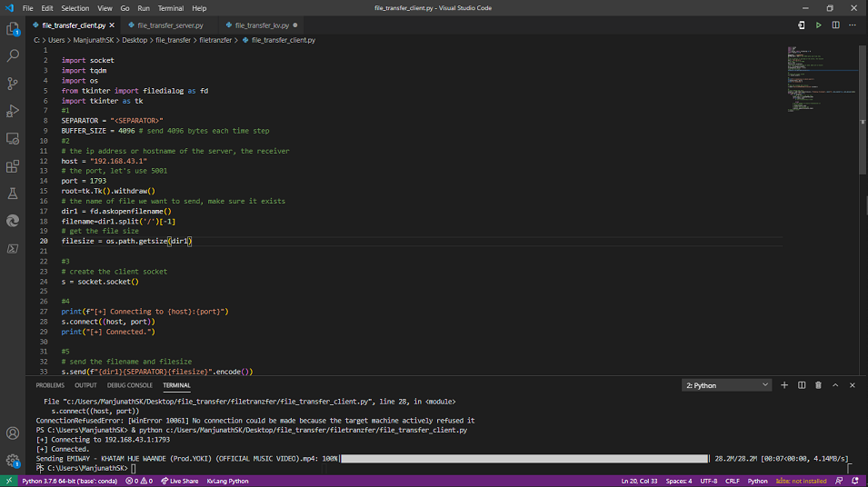This screenshot has width=868, height=487.
Task: Open the Help menu
Action: click(x=199, y=8)
